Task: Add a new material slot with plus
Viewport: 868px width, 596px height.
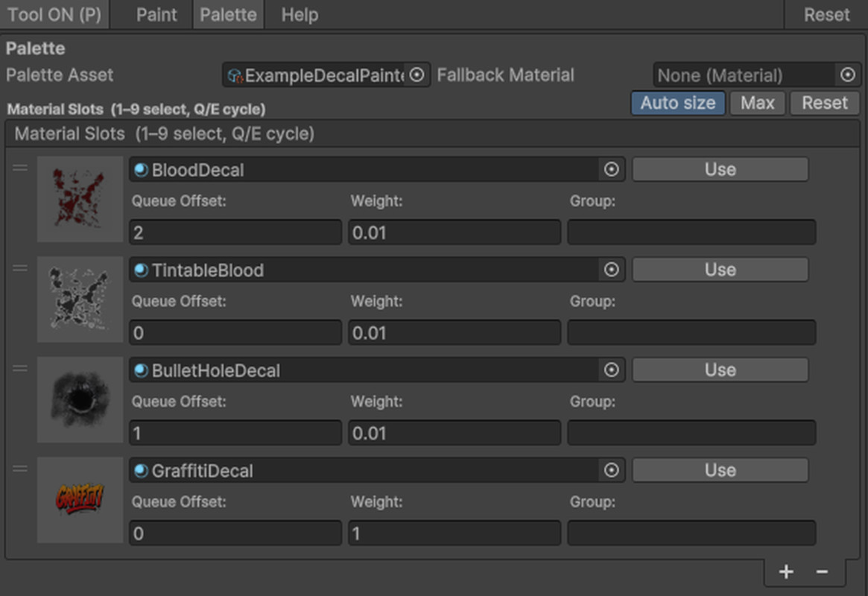Action: click(x=786, y=571)
